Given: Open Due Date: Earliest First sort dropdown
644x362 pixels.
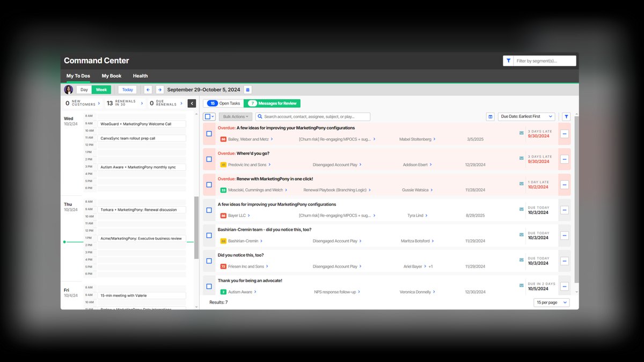Looking at the screenshot, I should click(526, 116).
